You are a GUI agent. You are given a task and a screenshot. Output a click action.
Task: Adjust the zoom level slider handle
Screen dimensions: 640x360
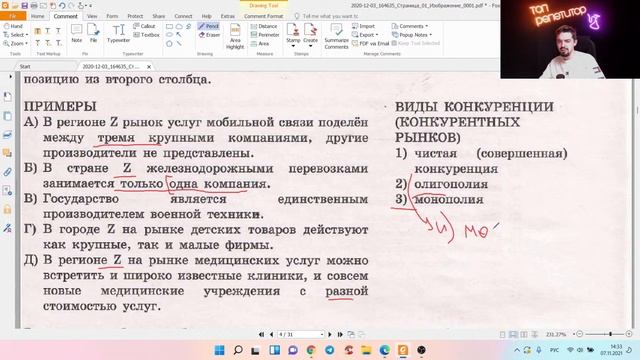point(610,334)
